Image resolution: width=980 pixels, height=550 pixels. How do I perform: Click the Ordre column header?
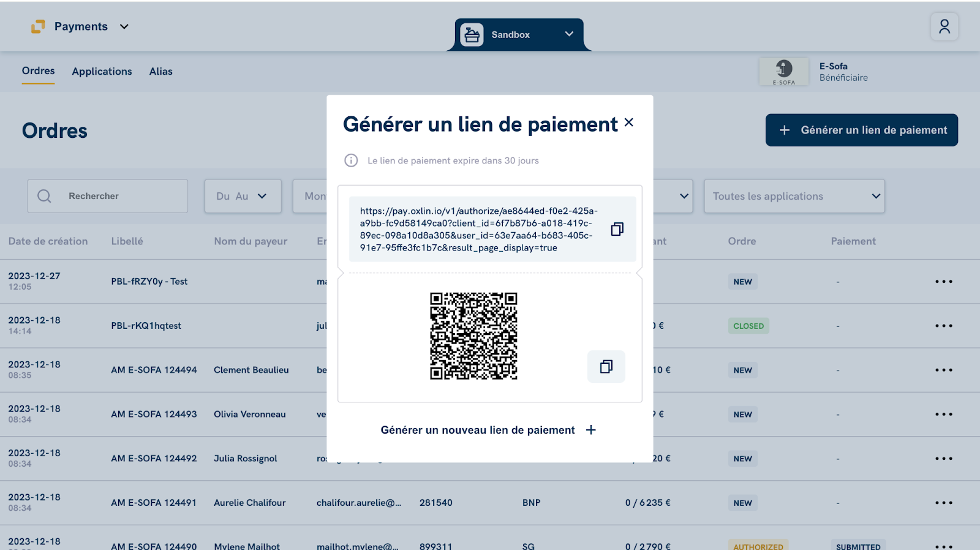[742, 241]
